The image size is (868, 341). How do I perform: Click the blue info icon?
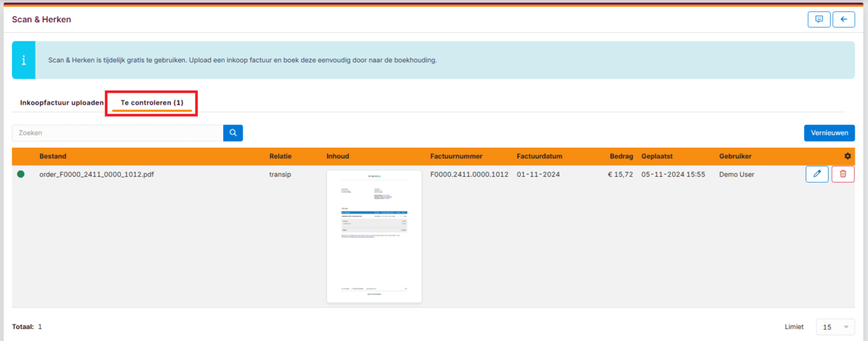(23, 60)
